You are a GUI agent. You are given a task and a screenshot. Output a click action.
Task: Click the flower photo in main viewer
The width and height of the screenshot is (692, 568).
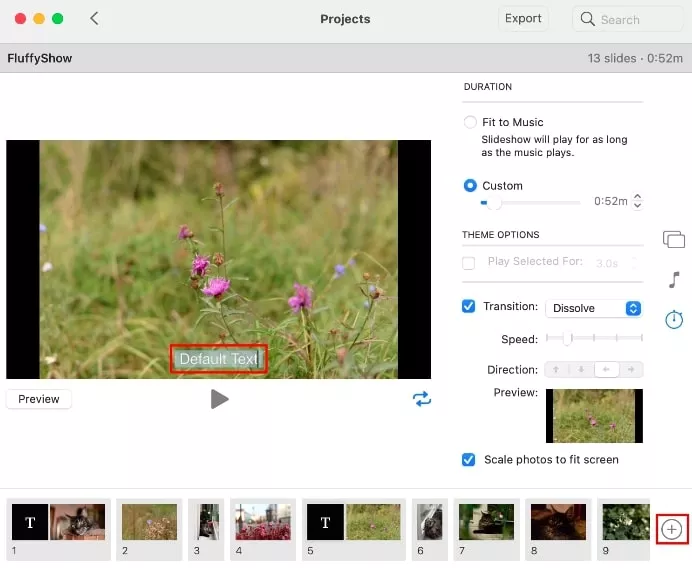coord(218,260)
